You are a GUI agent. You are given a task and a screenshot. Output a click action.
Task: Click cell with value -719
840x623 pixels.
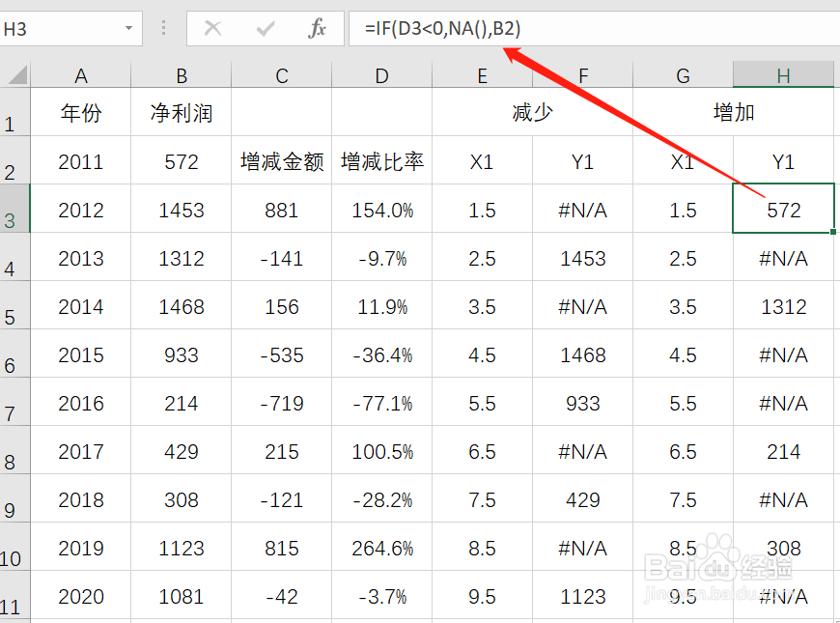click(x=281, y=403)
